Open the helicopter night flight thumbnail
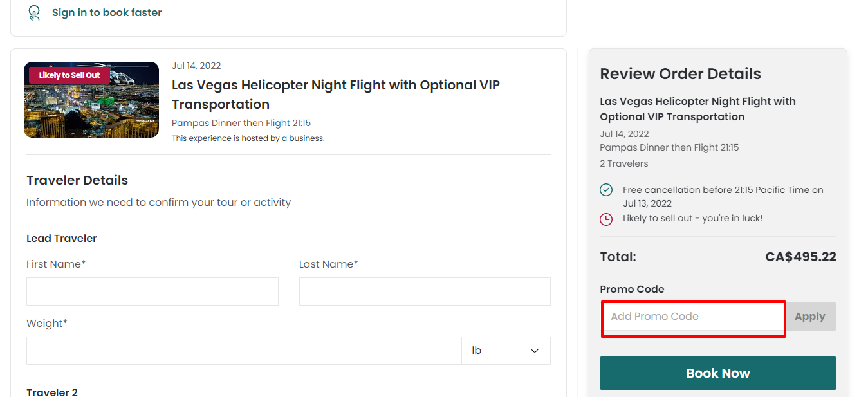Screen dimensions: 868x397 [91, 100]
